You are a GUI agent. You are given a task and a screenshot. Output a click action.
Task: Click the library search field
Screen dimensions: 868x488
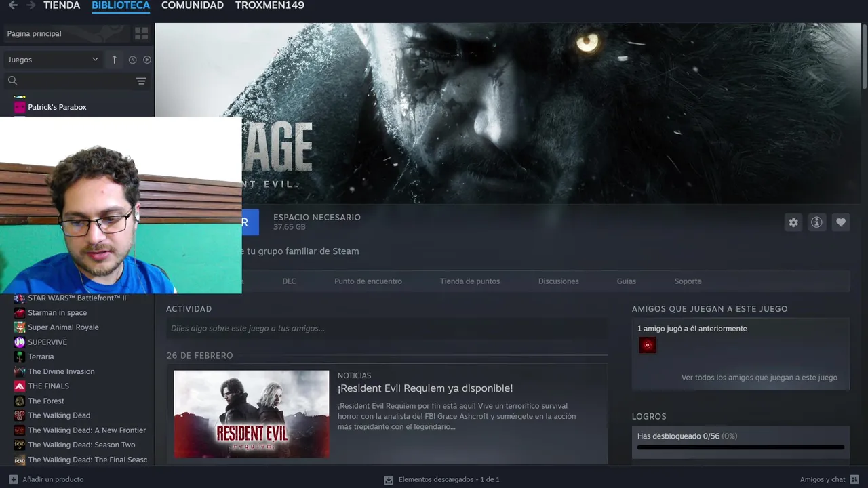[x=76, y=81]
